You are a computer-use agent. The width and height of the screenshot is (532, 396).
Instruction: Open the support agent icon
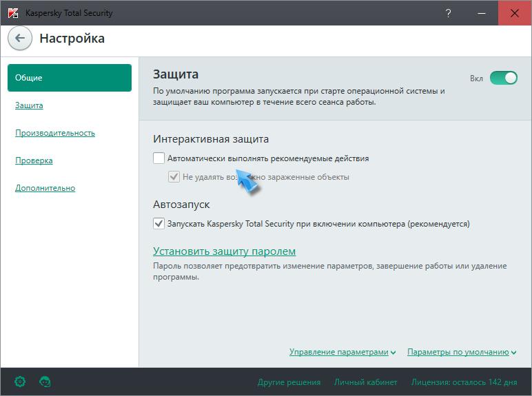[45, 382]
